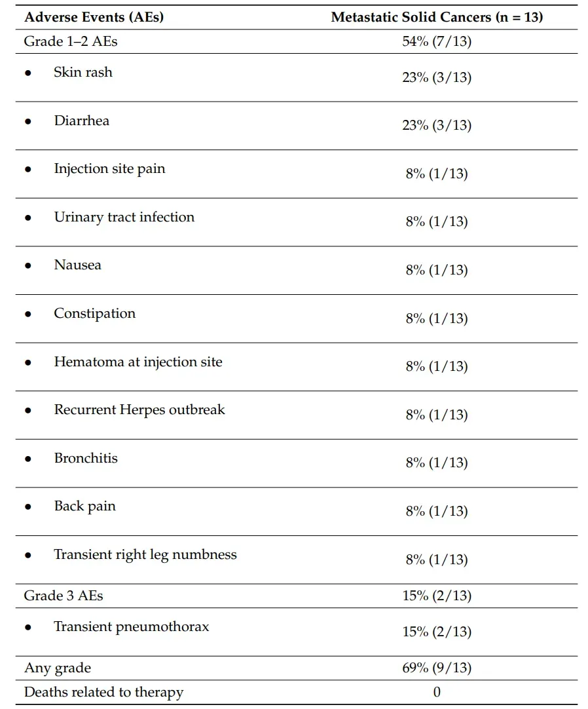The height and width of the screenshot is (709, 588).
Task: Select the "Any grade" row label
Action: click(x=58, y=668)
